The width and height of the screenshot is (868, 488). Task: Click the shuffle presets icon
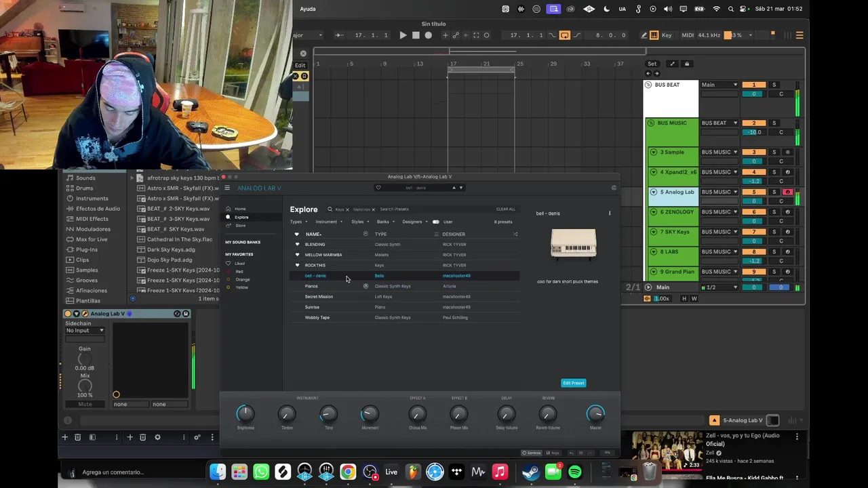coord(515,235)
